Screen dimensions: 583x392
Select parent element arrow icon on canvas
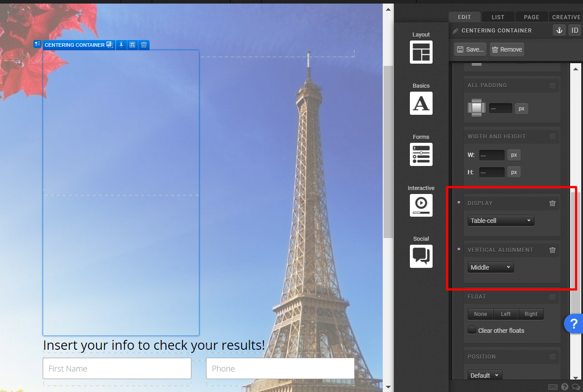tap(37, 44)
